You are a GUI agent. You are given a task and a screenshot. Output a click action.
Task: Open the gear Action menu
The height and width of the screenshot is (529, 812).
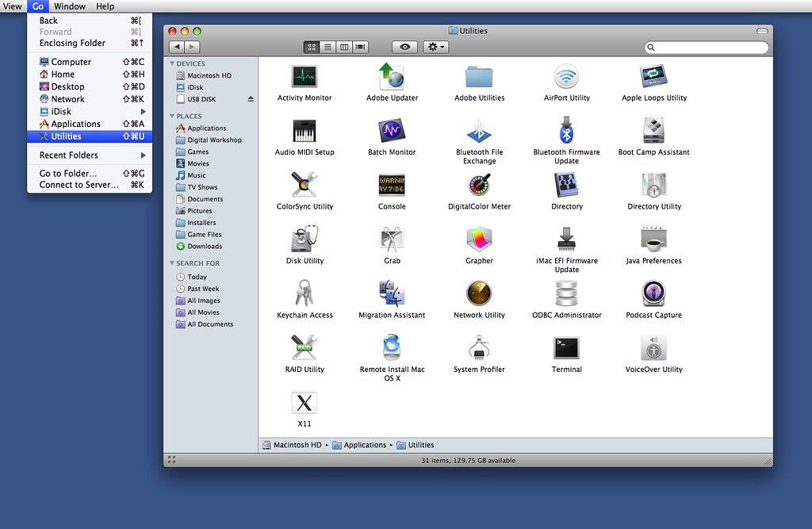pos(435,47)
